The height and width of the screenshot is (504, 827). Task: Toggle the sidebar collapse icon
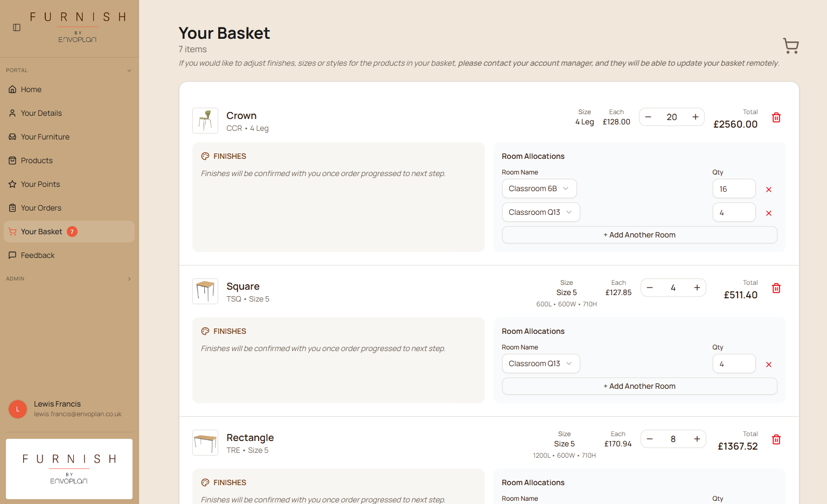coord(17,27)
